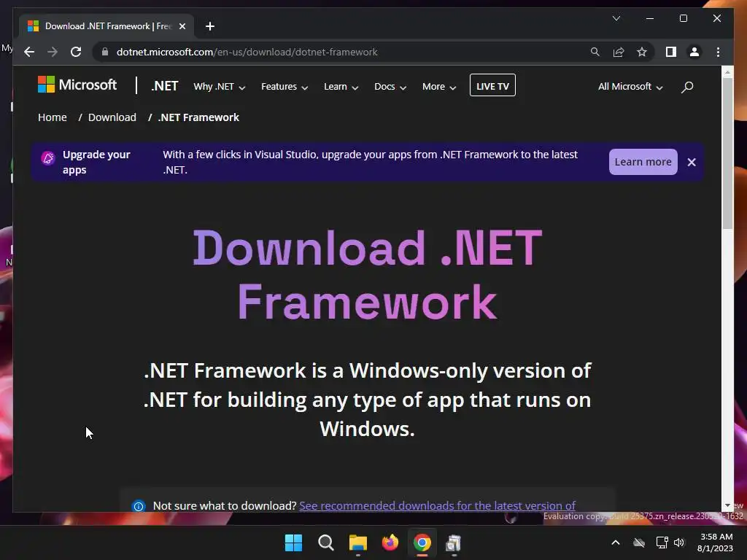
Task: Open a new tab with plus icon
Action: [x=210, y=26]
